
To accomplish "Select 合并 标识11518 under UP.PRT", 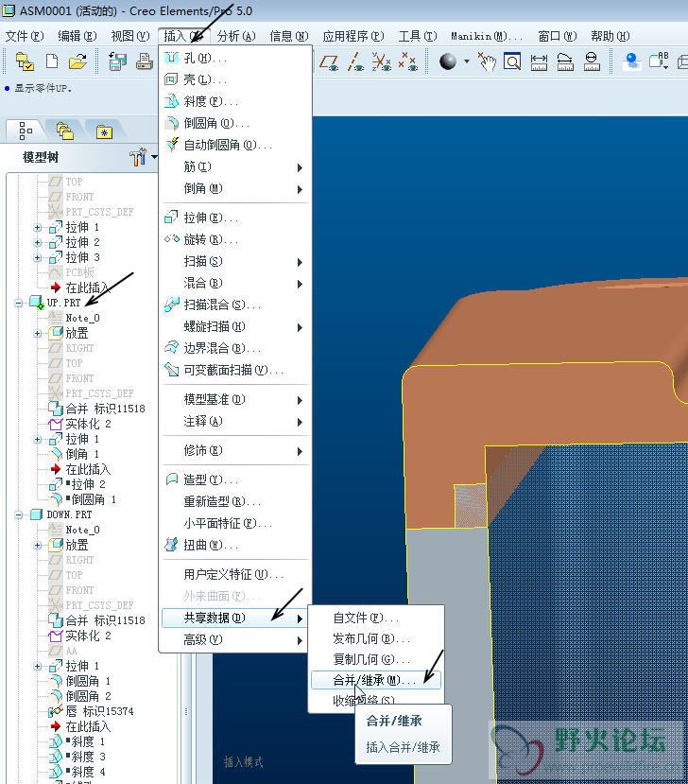I will coord(97,409).
